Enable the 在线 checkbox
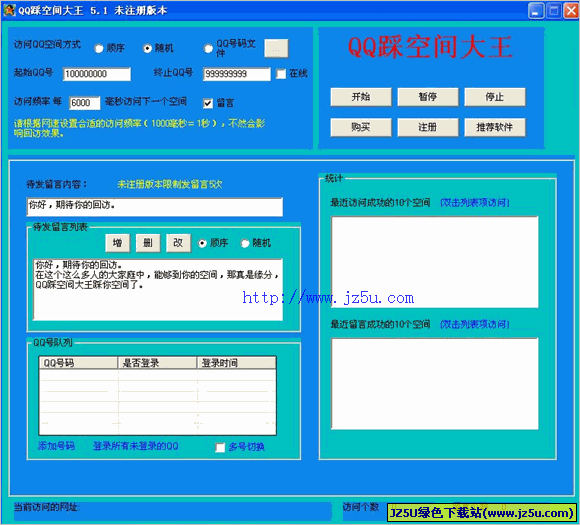This screenshot has height=525, width=580. tap(281, 74)
